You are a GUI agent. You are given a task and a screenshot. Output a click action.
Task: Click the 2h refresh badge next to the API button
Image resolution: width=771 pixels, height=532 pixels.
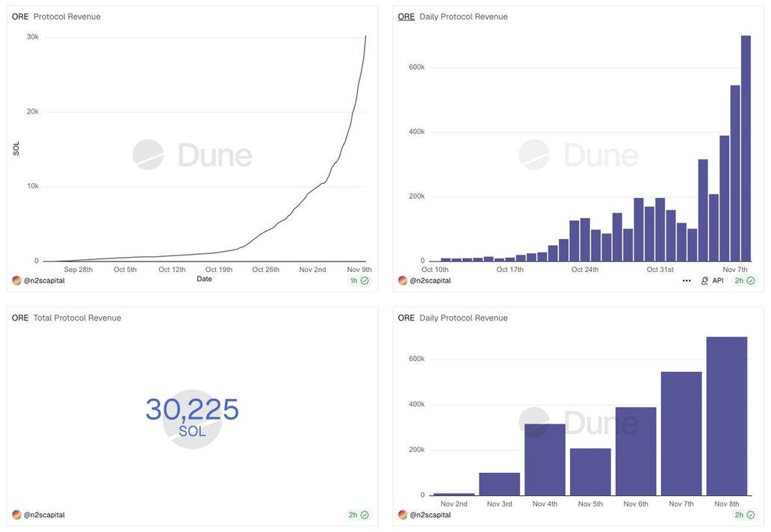745,281
